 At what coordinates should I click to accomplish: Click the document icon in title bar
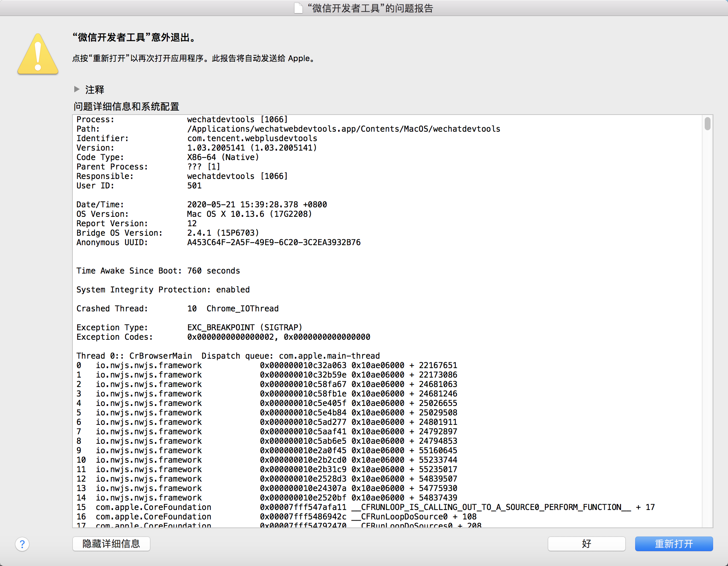pyautogui.click(x=298, y=8)
